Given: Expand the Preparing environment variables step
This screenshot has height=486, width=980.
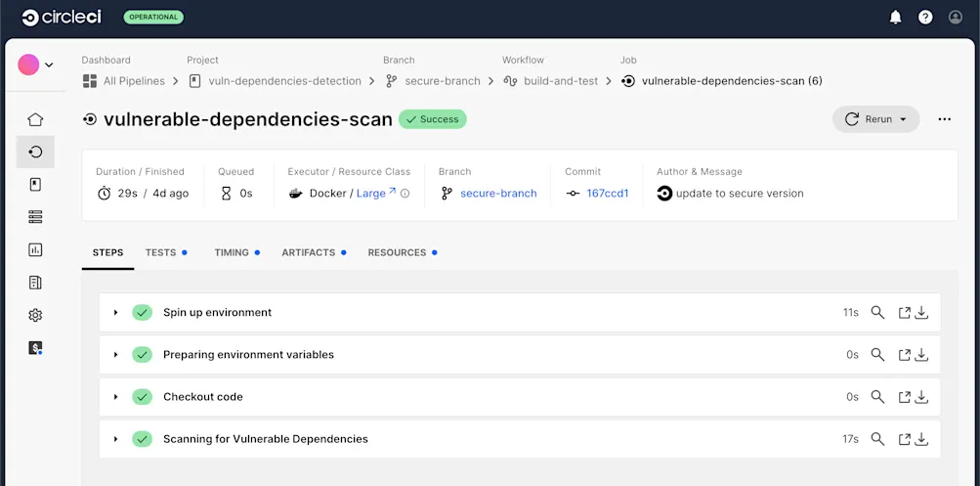Looking at the screenshot, I should coord(115,355).
